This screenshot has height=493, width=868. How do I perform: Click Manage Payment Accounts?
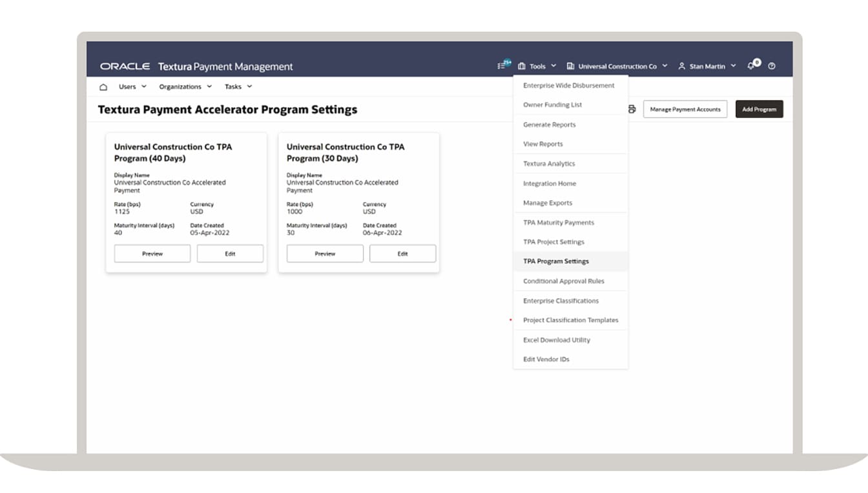click(685, 109)
